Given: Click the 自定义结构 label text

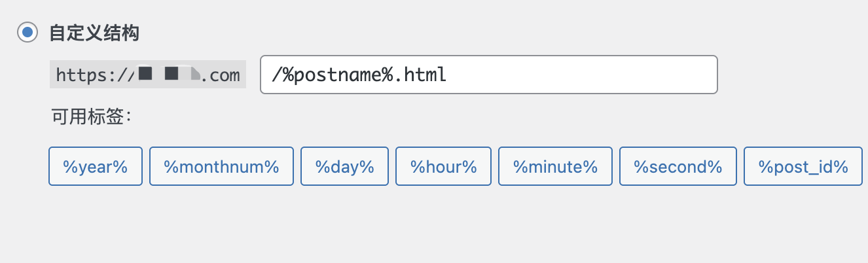Looking at the screenshot, I should coord(94,33).
